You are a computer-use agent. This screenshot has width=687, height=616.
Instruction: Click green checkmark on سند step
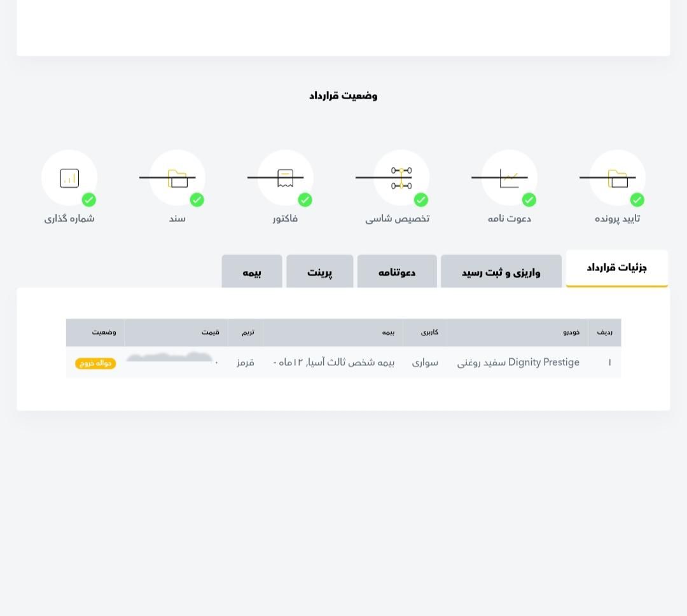tap(197, 200)
